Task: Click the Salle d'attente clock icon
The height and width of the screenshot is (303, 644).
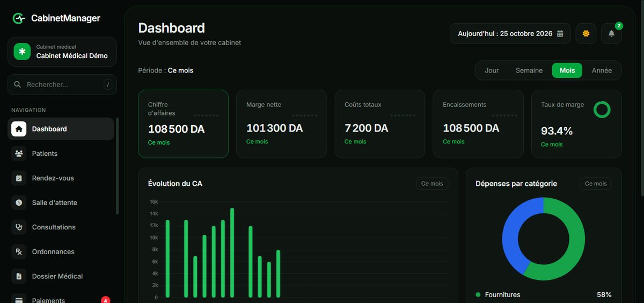Action: pyautogui.click(x=19, y=203)
